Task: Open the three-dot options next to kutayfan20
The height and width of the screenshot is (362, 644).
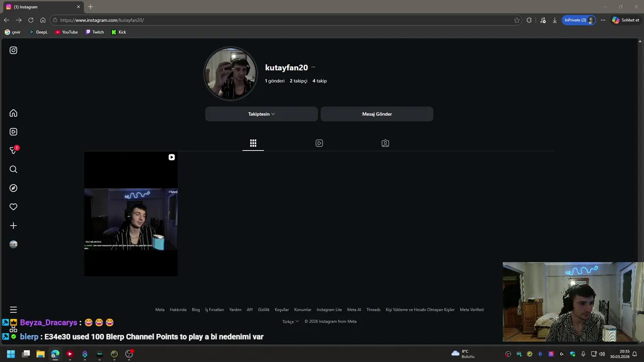Action: [313, 67]
